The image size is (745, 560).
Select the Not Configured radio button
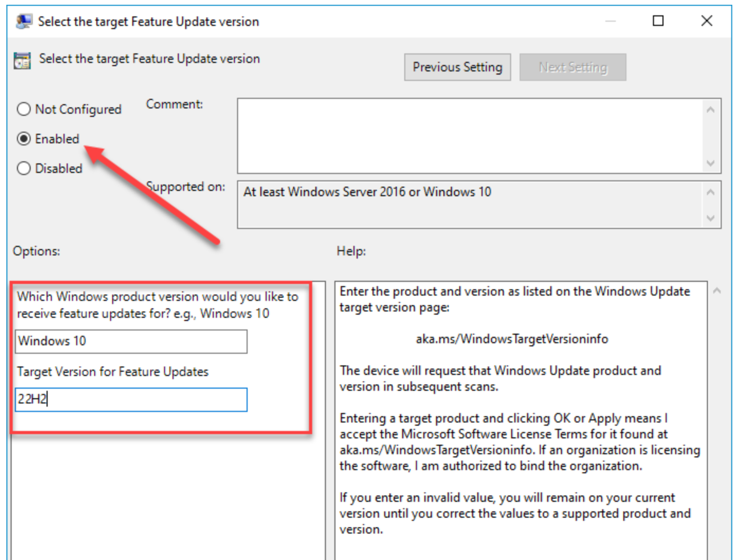point(24,109)
